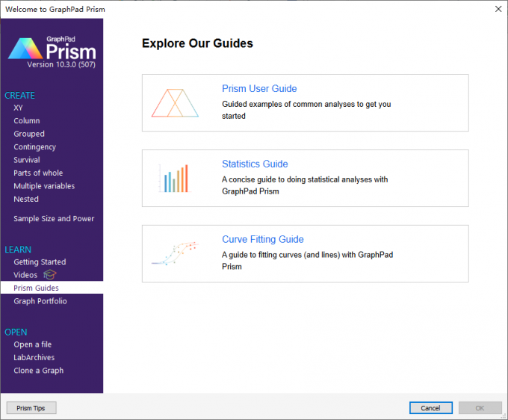This screenshot has width=508, height=420.
Task: Click the Curve Fitting Guide curve icon
Action: coord(175,253)
